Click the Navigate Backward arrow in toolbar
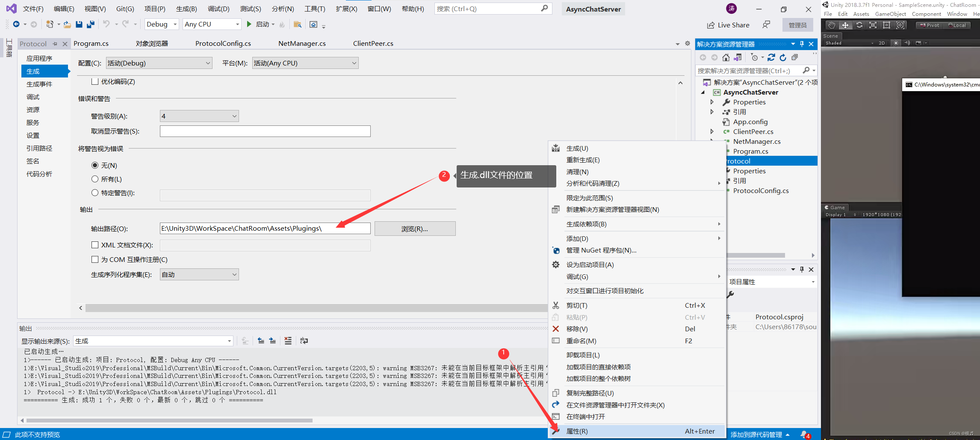Screen dimensions: 980x440 (16, 24)
